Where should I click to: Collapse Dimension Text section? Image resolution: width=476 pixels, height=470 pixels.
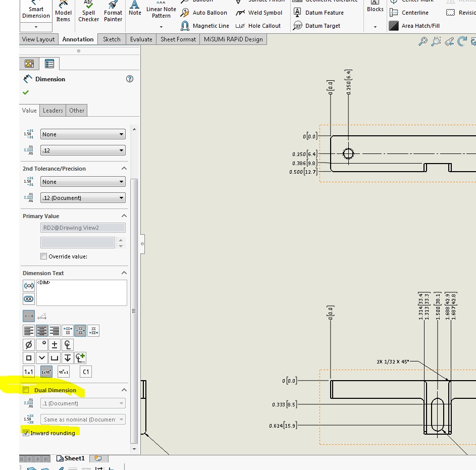(x=124, y=273)
